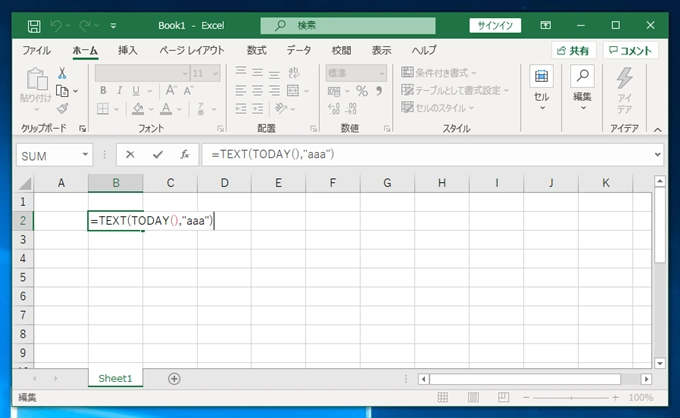Save the workbook with the floppy disk icon
Image resolution: width=680 pixels, height=418 pixels.
point(34,26)
